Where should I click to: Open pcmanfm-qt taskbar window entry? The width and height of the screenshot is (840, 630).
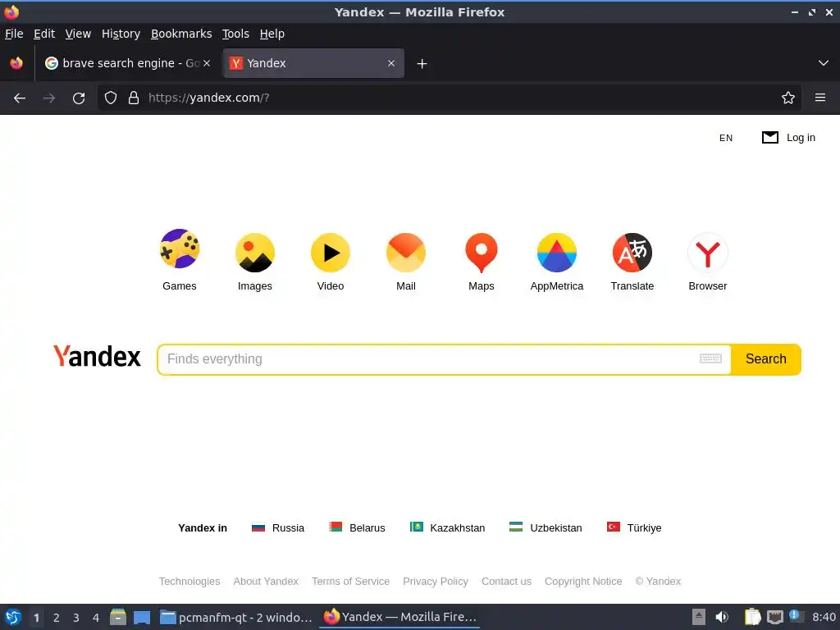(236, 617)
